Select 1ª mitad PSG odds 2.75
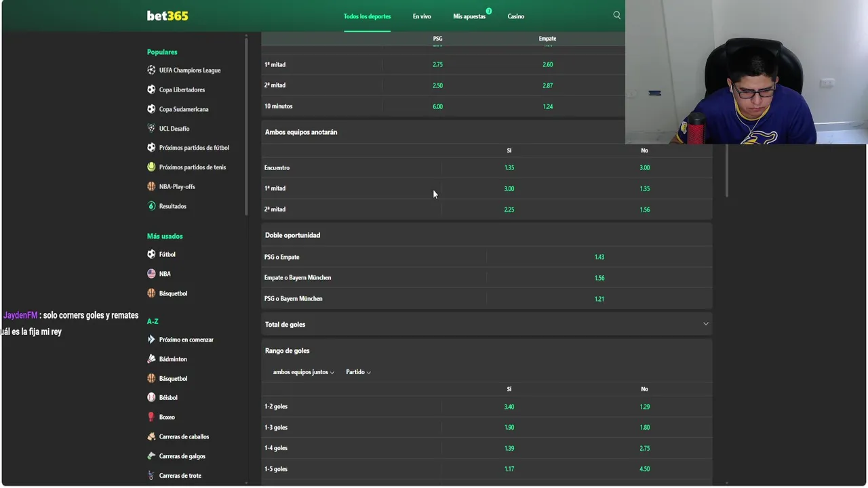 (437, 64)
